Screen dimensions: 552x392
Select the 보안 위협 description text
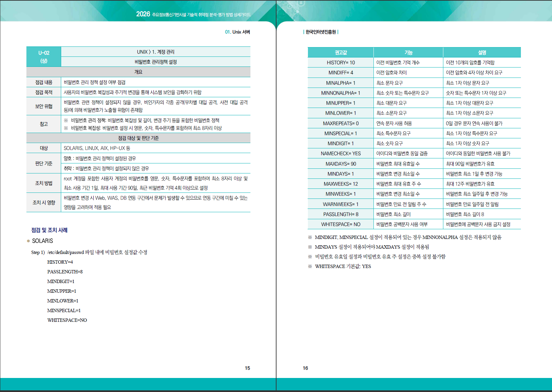click(155, 106)
